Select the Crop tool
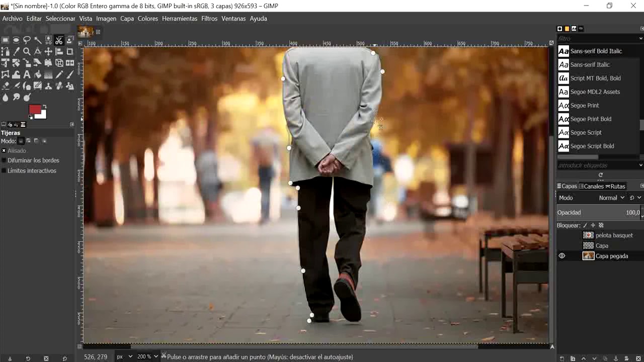This screenshot has height=362, width=644. point(69,51)
